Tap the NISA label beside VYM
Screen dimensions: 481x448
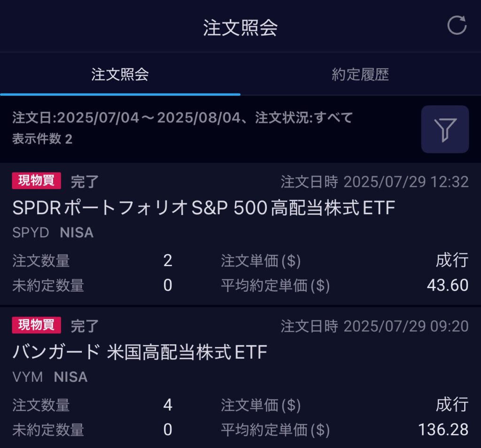(70, 377)
